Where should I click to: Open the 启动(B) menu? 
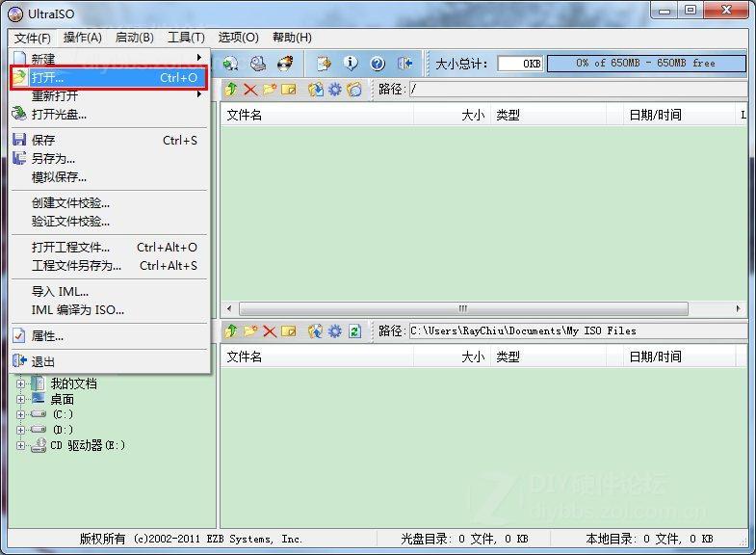135,38
